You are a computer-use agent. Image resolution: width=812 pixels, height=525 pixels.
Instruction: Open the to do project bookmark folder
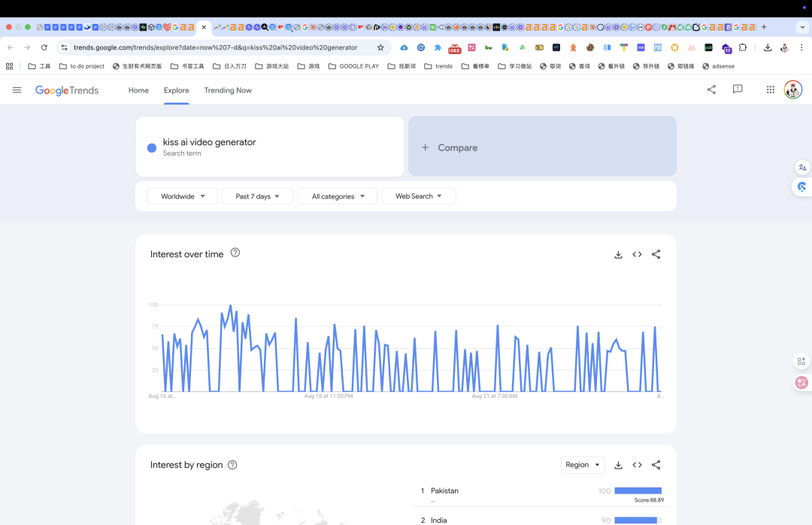(x=82, y=66)
